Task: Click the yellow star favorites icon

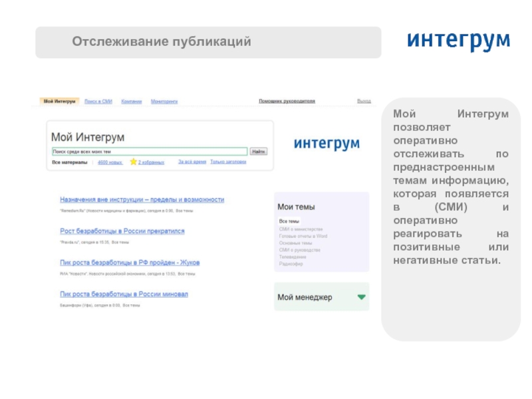Action: 133,162
